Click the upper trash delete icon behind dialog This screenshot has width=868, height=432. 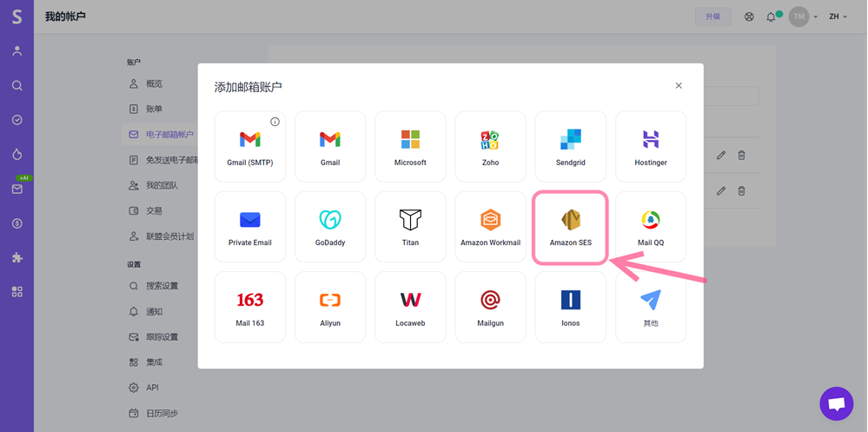point(741,156)
